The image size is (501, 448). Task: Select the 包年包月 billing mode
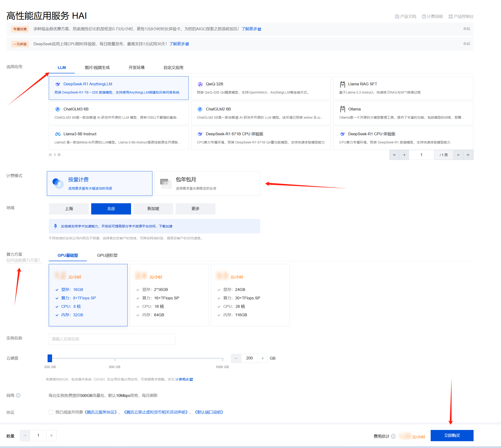click(207, 183)
